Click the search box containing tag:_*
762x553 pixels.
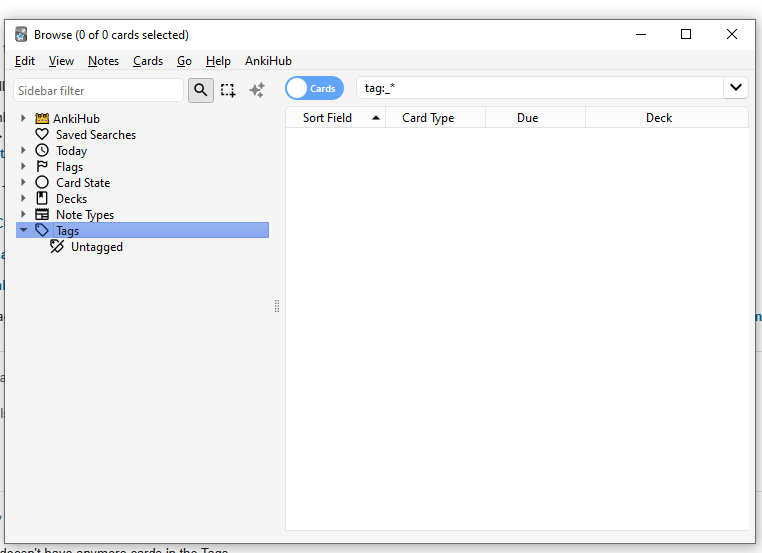[540, 88]
